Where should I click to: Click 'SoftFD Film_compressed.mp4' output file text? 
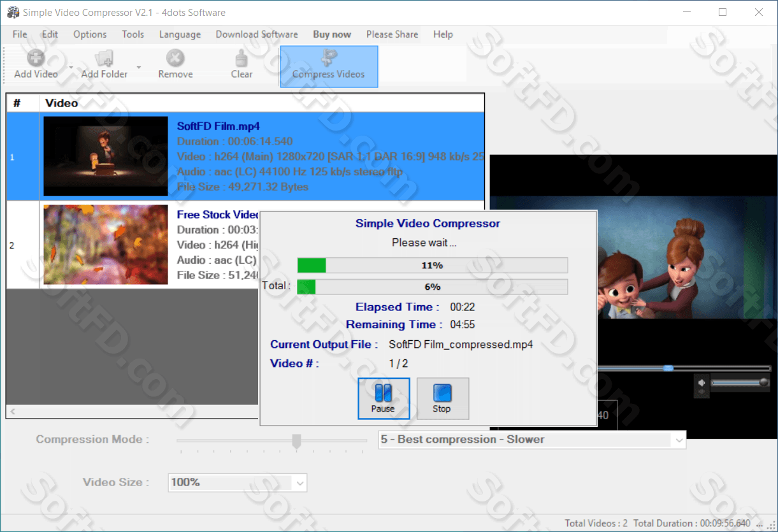(x=461, y=345)
